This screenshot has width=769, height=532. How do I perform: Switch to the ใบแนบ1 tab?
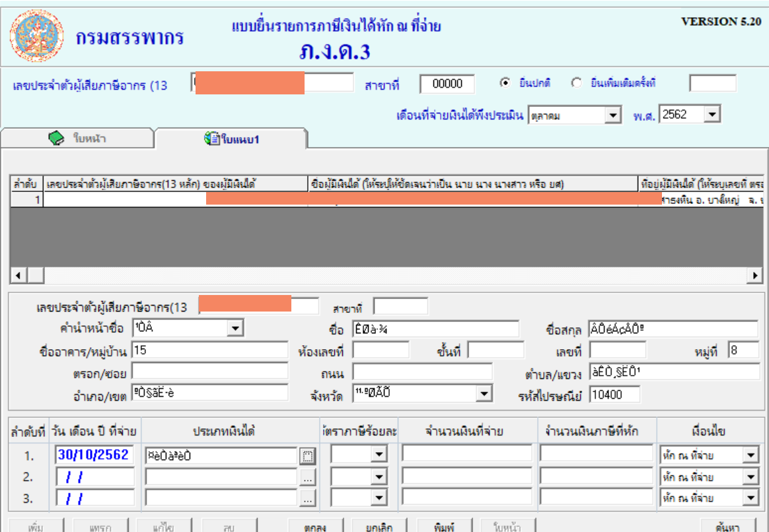click(231, 139)
